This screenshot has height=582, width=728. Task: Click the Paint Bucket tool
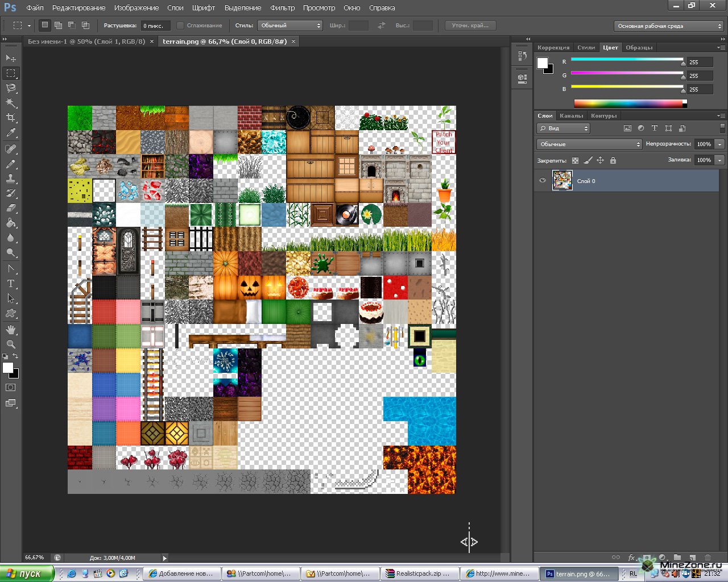pyautogui.click(x=11, y=223)
